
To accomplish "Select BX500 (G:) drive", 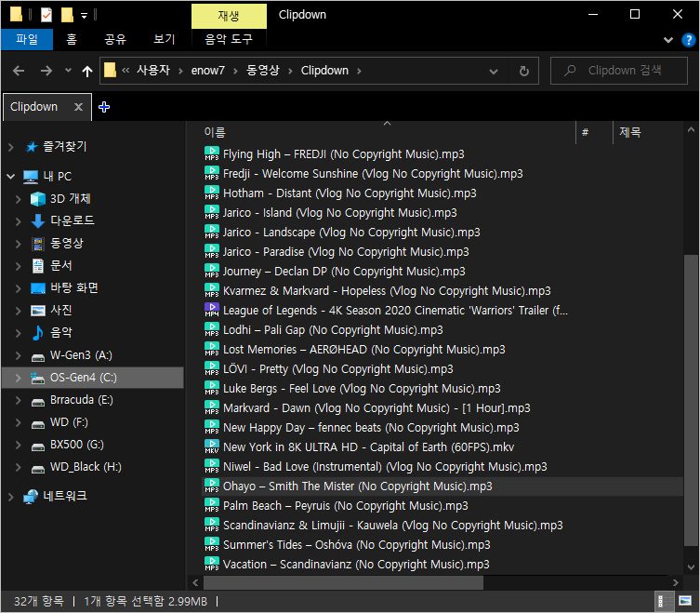I will [x=77, y=445].
